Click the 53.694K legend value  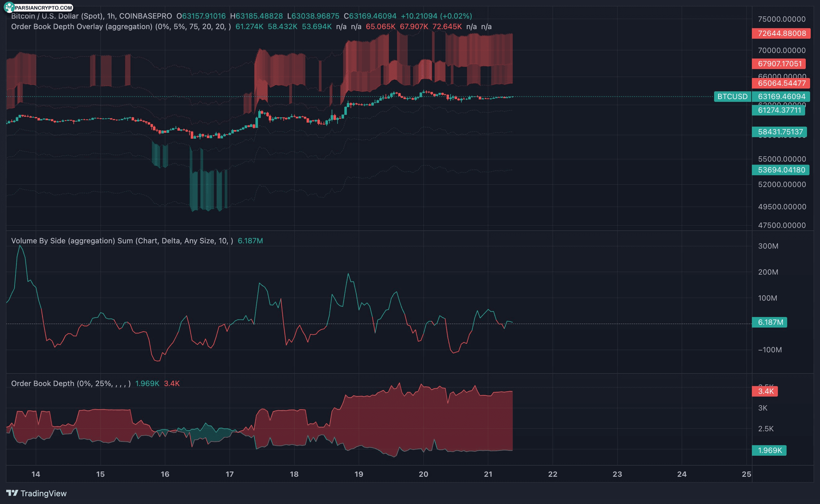(x=317, y=27)
